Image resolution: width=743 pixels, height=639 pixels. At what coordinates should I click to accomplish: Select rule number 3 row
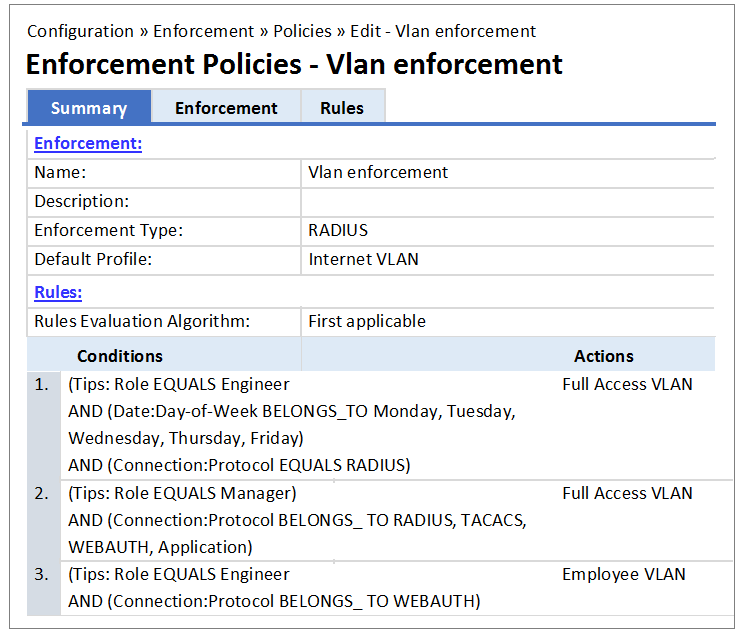[41, 575]
